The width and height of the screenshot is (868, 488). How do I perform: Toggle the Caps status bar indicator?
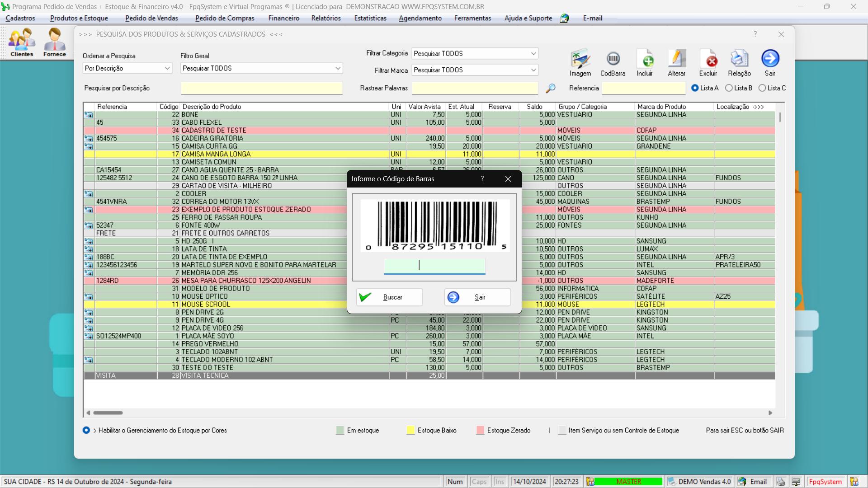(479, 482)
